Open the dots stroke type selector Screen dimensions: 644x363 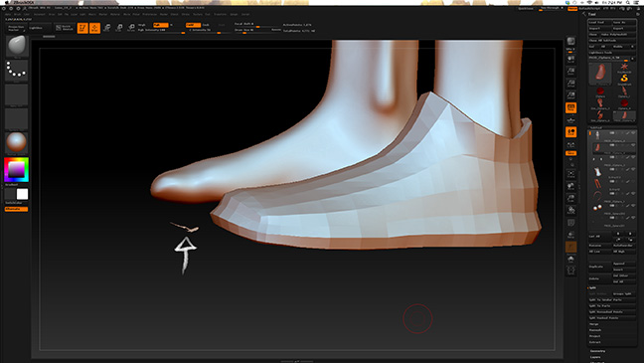point(17,71)
